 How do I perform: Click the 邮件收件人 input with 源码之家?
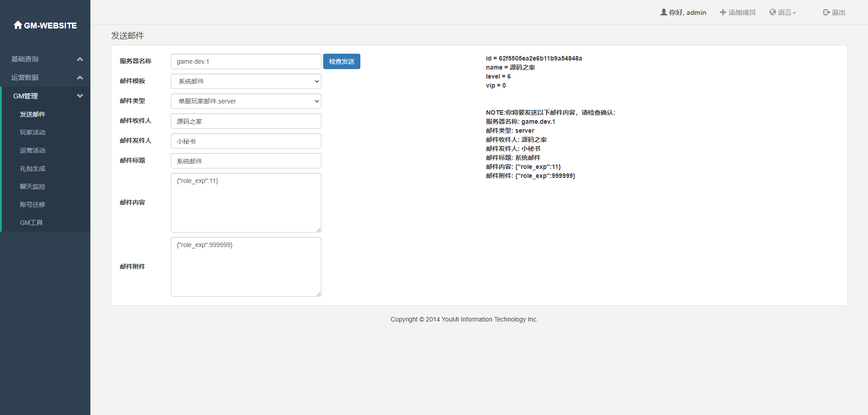[246, 121]
